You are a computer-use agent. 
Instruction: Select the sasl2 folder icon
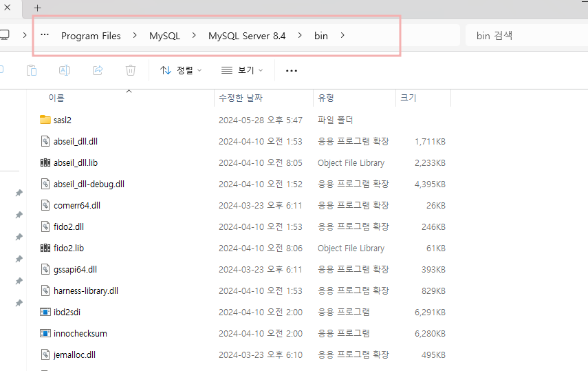point(45,120)
